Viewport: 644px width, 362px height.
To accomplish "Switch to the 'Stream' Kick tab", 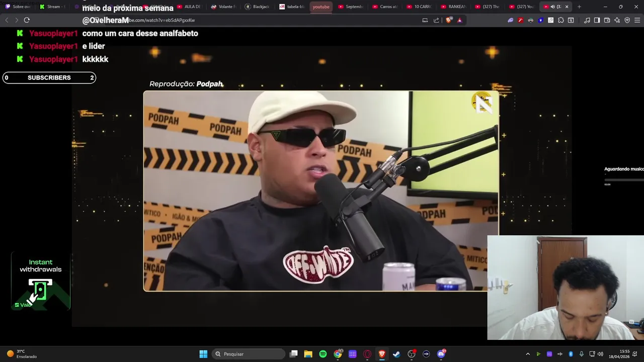I will click(x=52, y=7).
